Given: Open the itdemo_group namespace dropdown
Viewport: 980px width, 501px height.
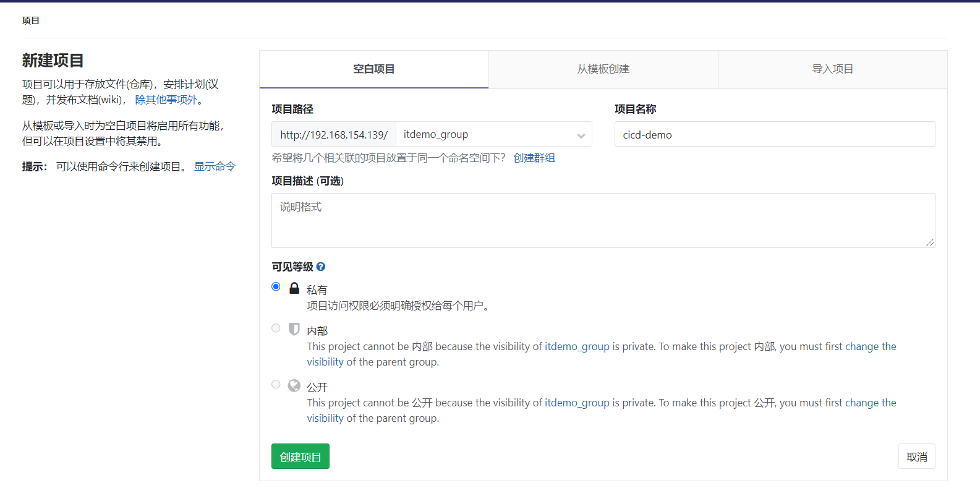Looking at the screenshot, I should coord(494,134).
